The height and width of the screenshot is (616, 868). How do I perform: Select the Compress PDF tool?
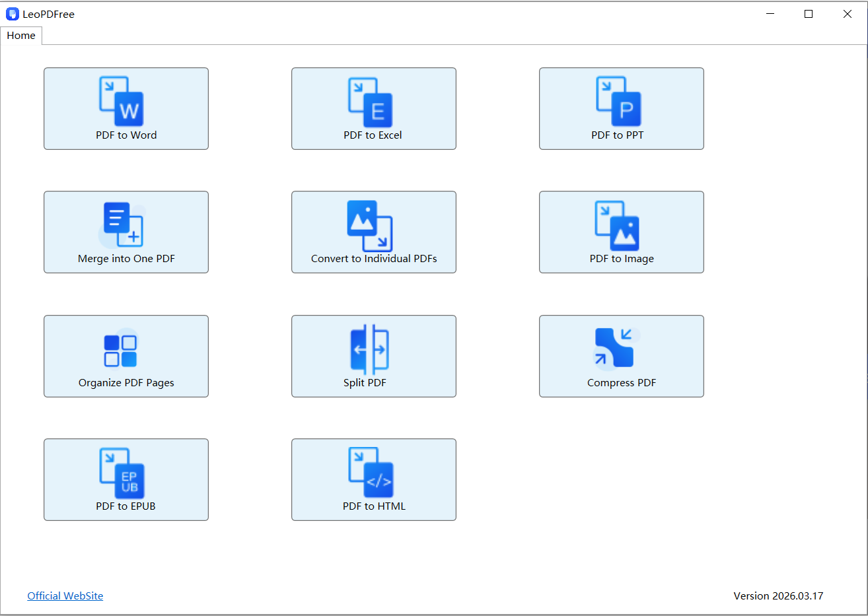[x=621, y=356]
